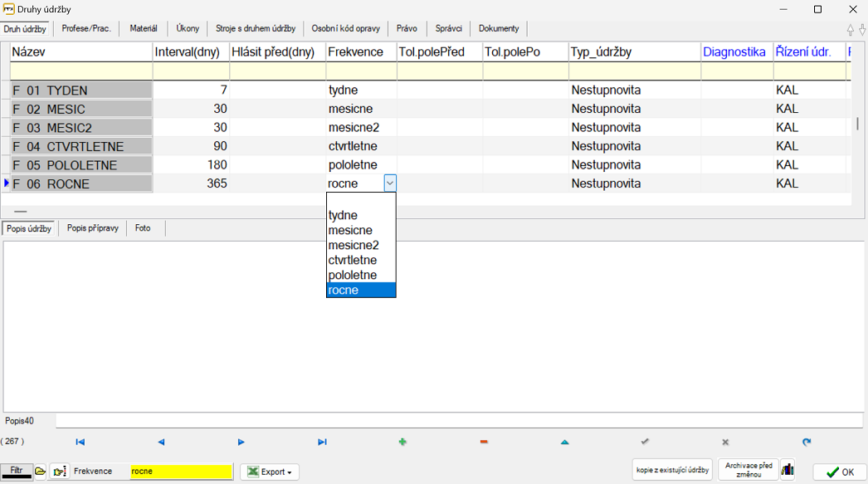Click the Tol.polePo column header
The width and height of the screenshot is (868, 484).
(526, 52)
